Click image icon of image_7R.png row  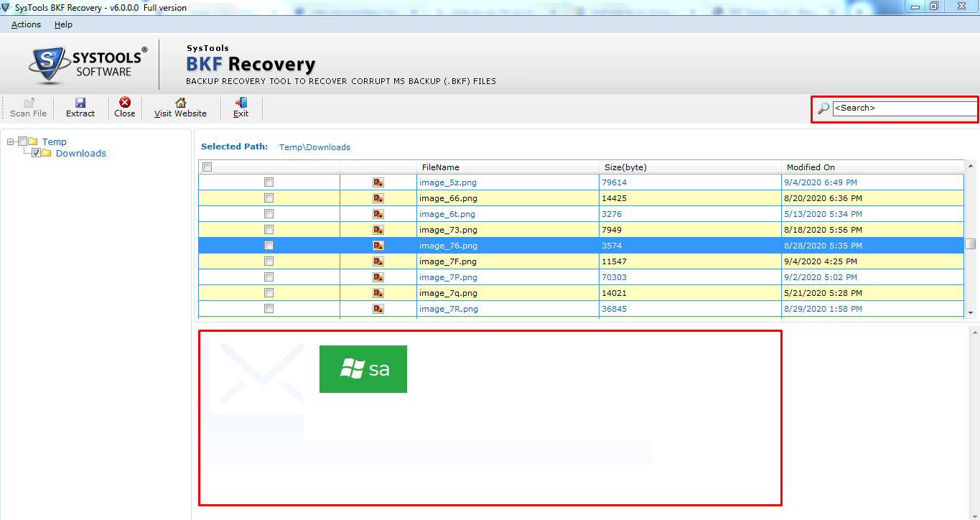point(378,309)
